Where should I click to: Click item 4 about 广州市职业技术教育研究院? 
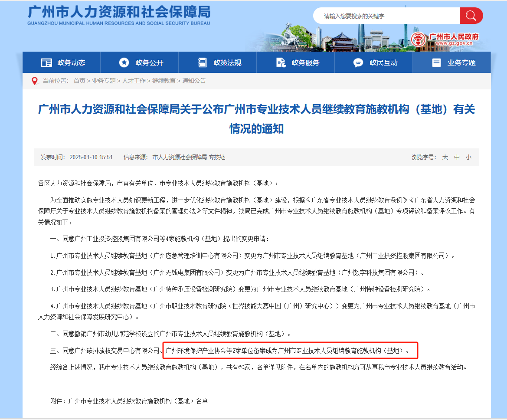[x=256, y=311]
